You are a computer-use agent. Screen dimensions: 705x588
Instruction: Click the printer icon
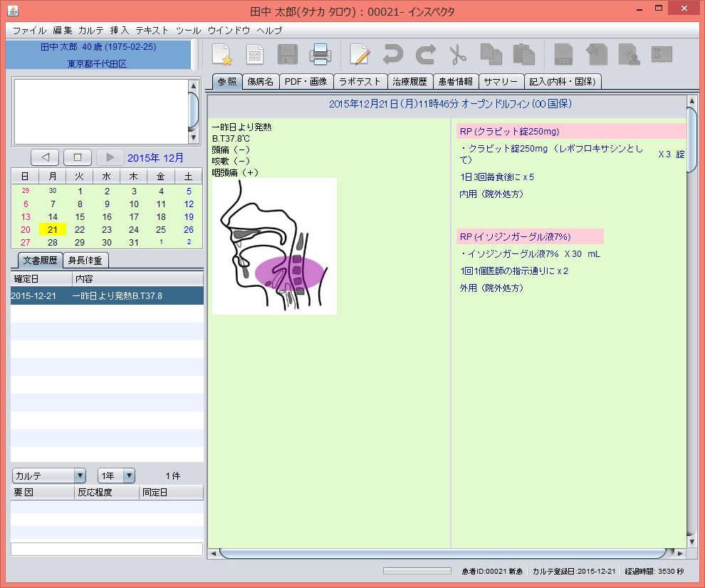coord(320,54)
